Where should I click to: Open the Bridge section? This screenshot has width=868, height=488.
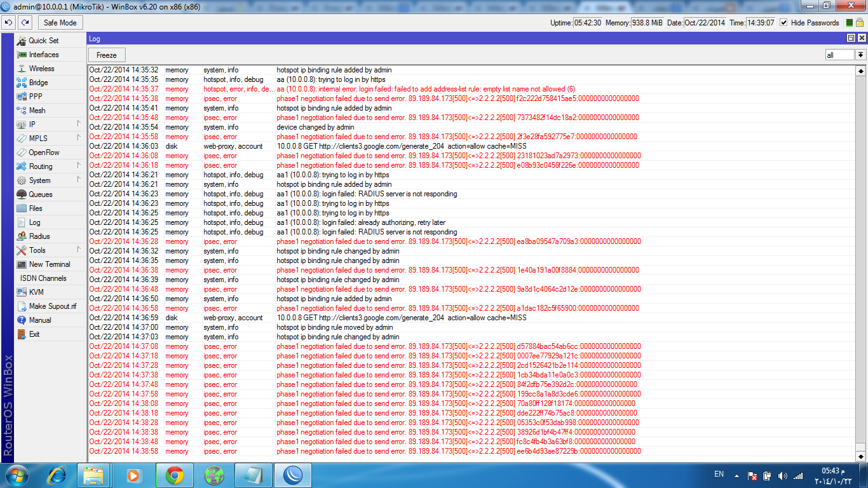click(x=50, y=83)
